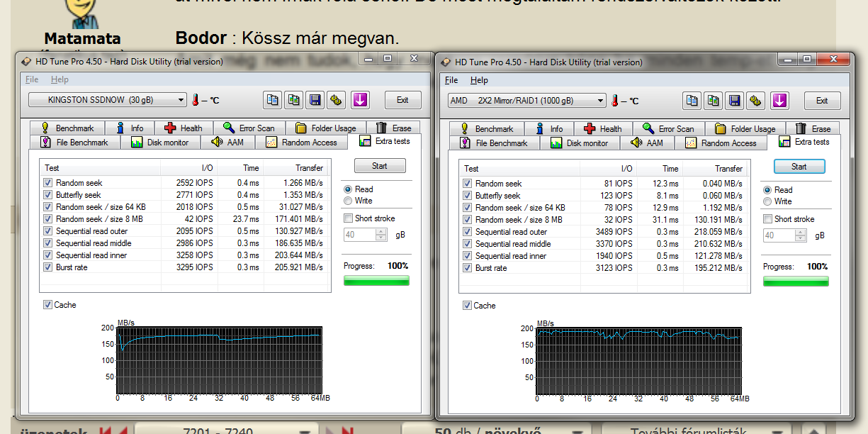Screen dimensions: 868x434
Task: Copy screenshot to clipboard icon in AMD RAID1 window
Action: coord(714,101)
